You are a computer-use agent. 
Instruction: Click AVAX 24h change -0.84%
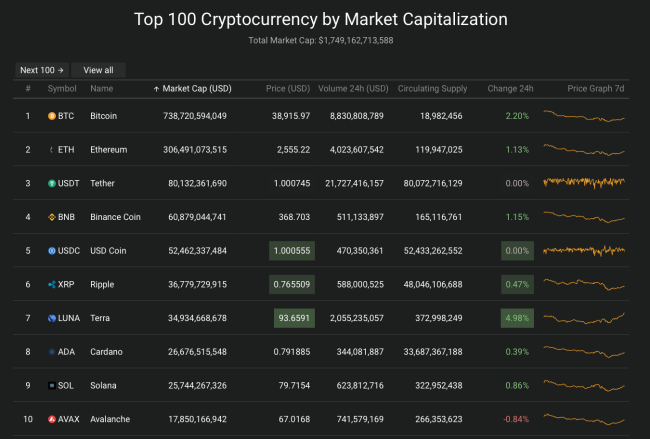[x=516, y=420]
